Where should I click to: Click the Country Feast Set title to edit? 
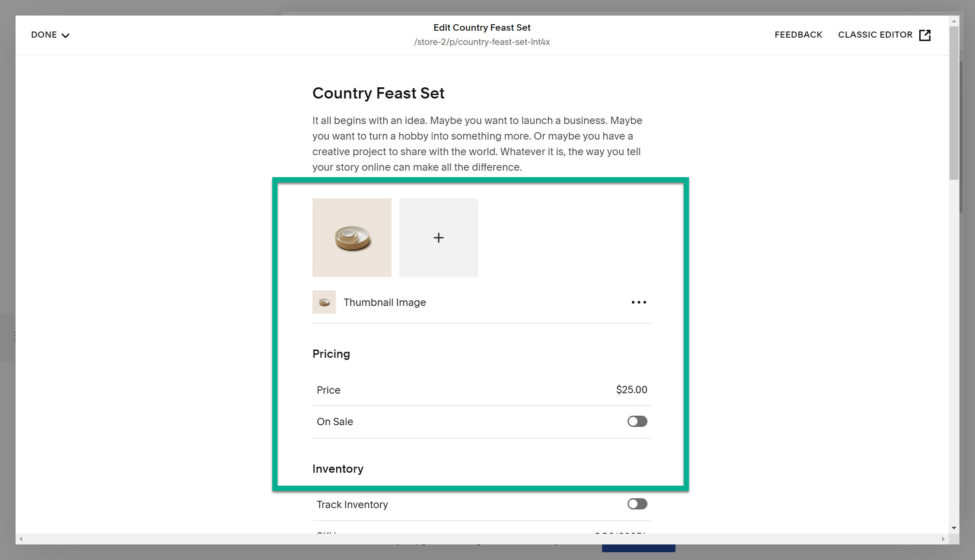click(378, 93)
